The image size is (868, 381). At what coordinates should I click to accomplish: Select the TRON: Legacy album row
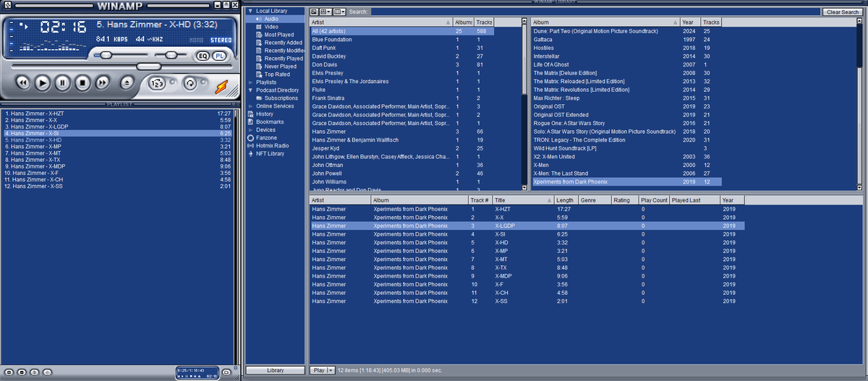click(626, 140)
